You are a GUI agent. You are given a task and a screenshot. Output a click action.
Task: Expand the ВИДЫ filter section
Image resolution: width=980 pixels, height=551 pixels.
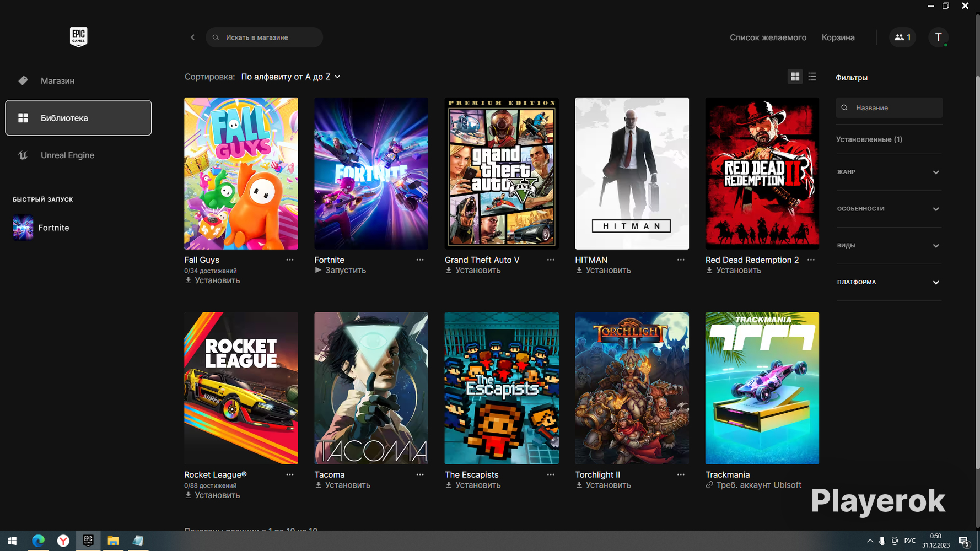tap(889, 246)
